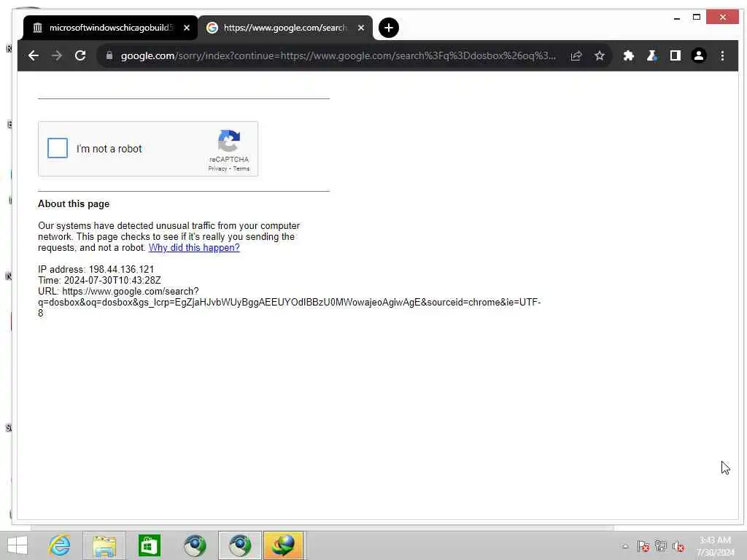Image resolution: width=747 pixels, height=560 pixels.
Task: Open the Chrome Labs flask icon
Action: 651,55
